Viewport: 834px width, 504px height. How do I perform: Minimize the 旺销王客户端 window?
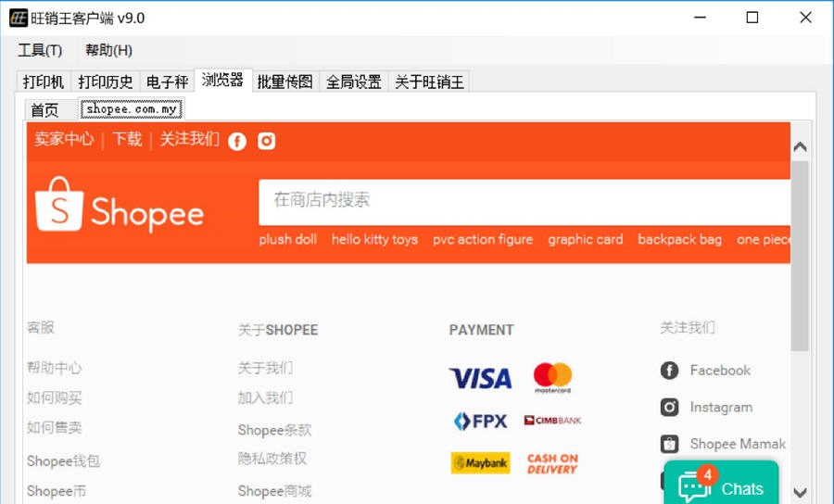[700, 18]
